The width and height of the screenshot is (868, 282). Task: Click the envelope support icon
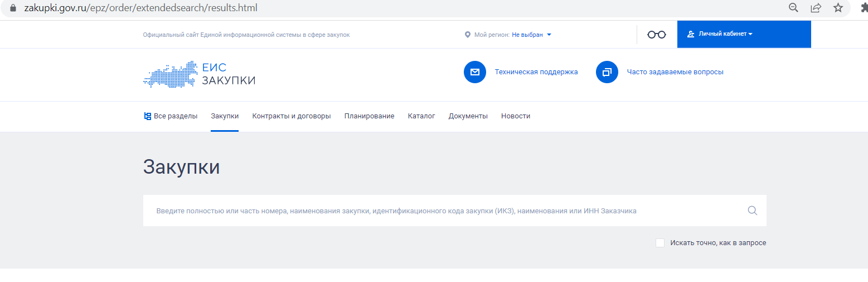pos(475,72)
